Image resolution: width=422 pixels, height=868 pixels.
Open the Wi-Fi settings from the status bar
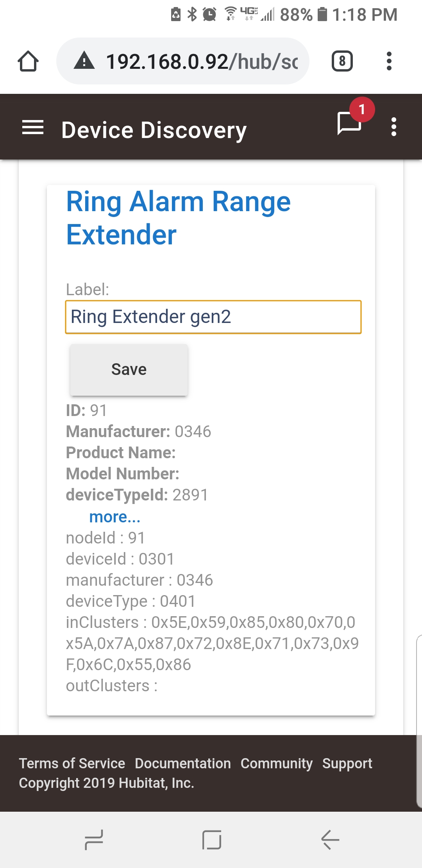click(230, 15)
